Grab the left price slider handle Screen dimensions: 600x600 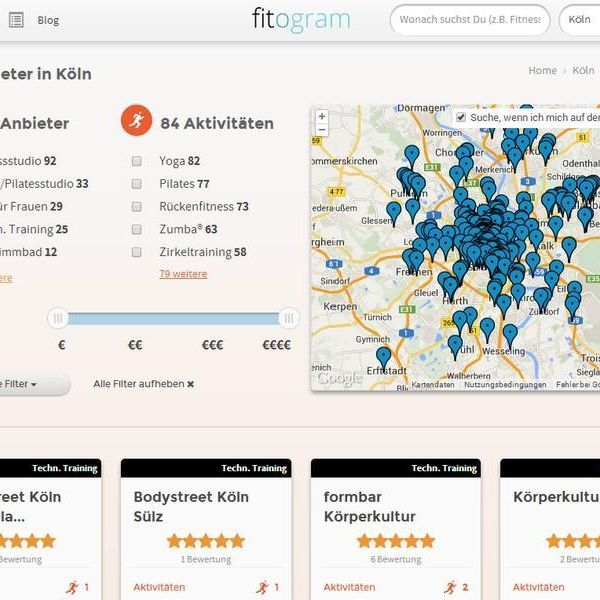tap(58, 318)
